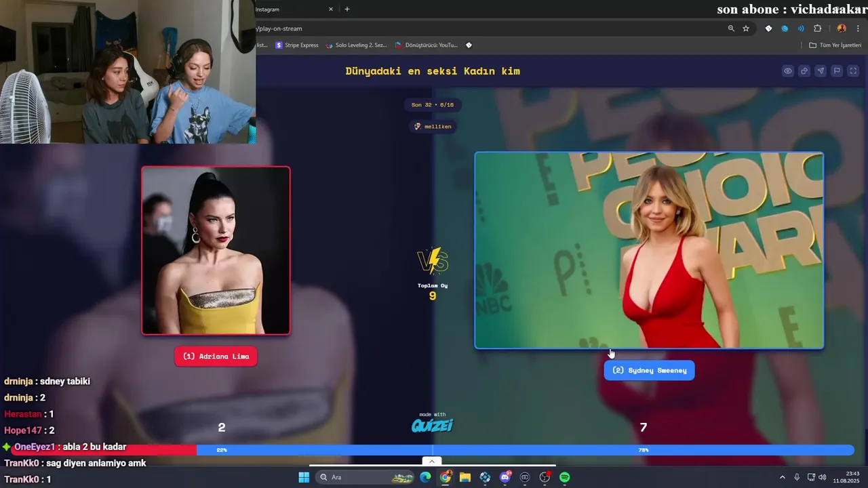Viewport: 868px width, 488px height.
Task: Open Discord from taskbar
Action: 505,477
